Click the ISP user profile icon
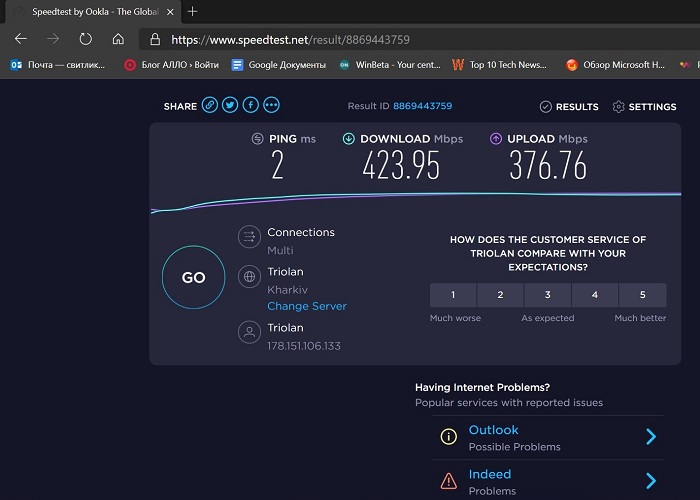This screenshot has width=700, height=500. pyautogui.click(x=249, y=332)
